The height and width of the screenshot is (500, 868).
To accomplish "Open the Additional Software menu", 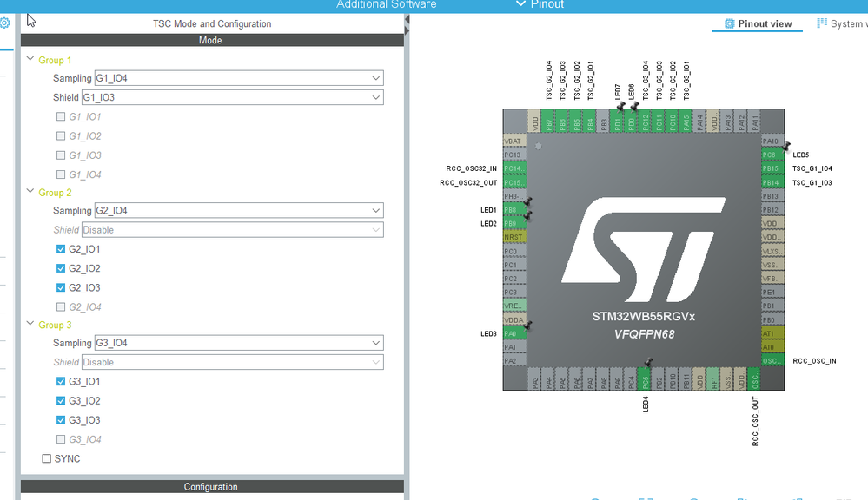I will pyautogui.click(x=387, y=4).
